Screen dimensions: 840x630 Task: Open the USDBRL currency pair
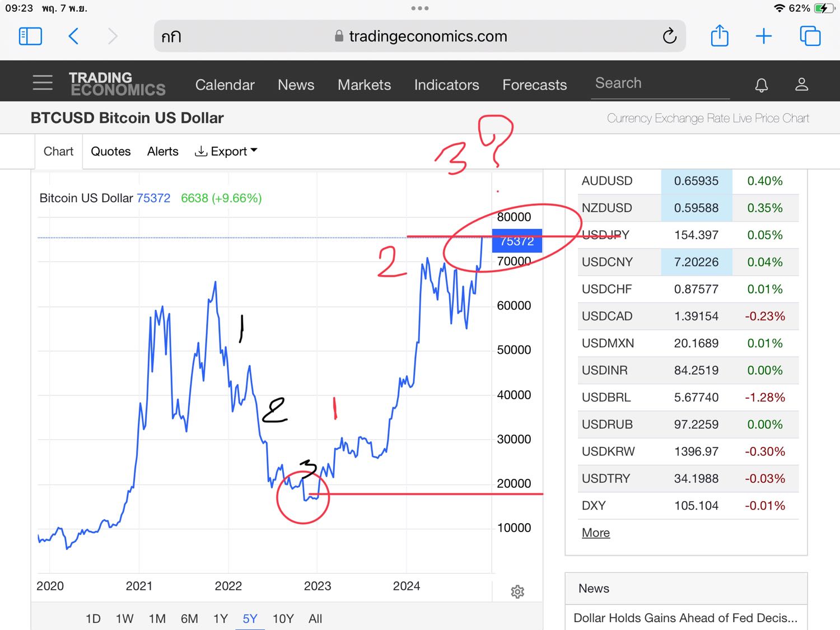606,397
